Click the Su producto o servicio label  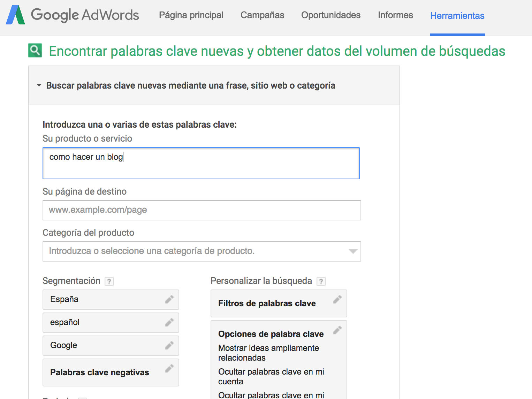(x=87, y=138)
